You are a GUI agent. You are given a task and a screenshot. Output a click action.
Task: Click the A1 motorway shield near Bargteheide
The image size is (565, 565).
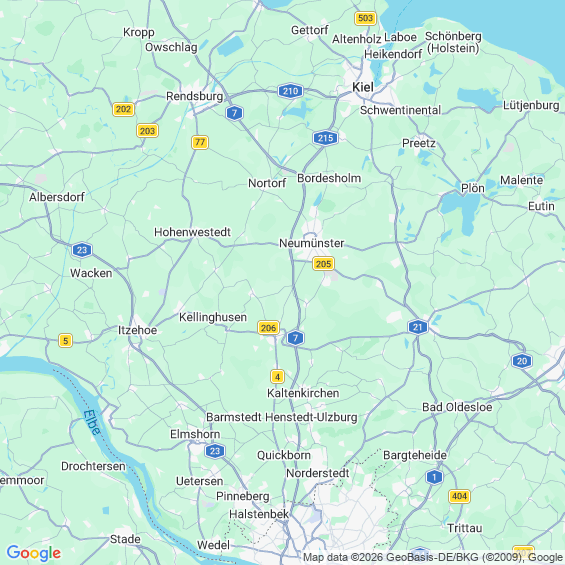[x=434, y=477]
